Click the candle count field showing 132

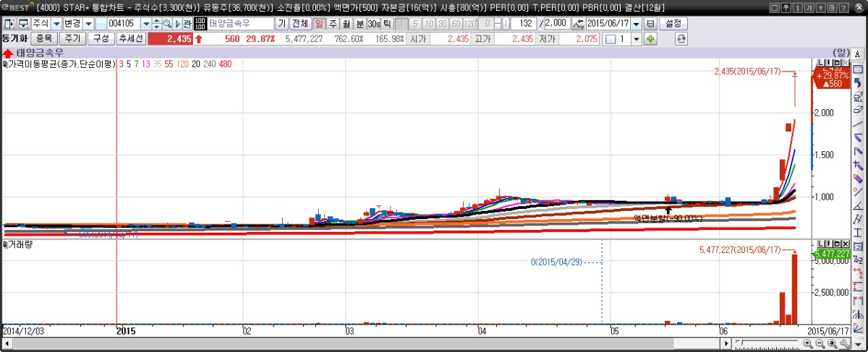[524, 24]
